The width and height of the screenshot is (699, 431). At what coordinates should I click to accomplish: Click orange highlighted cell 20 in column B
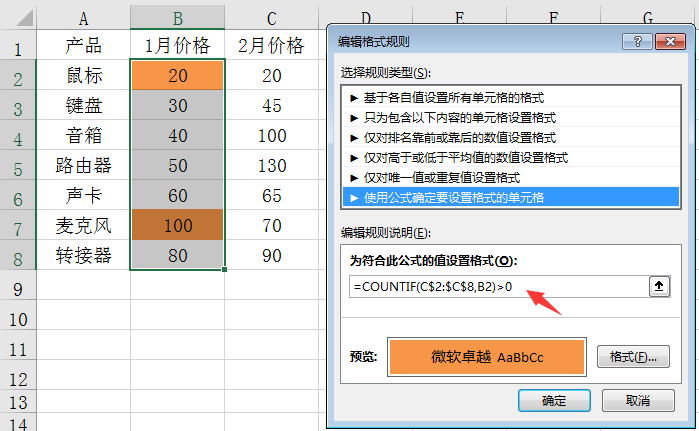coord(177,75)
